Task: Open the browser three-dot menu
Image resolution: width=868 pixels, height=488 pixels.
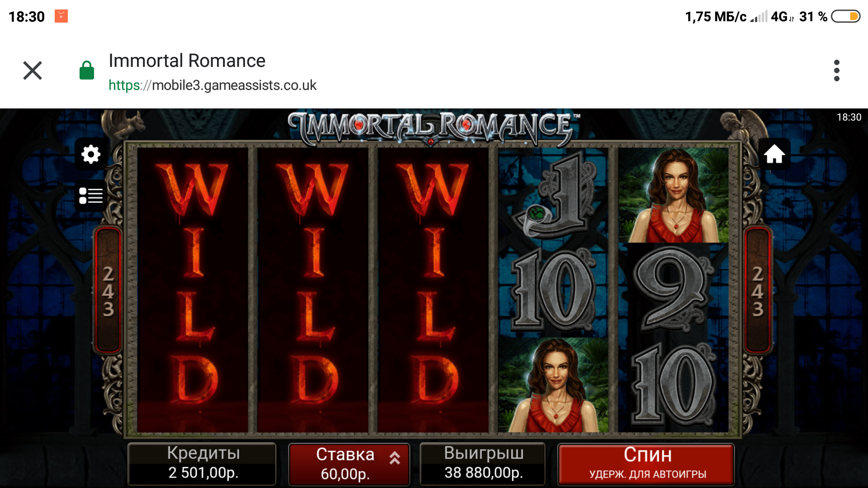Action: pos(836,70)
